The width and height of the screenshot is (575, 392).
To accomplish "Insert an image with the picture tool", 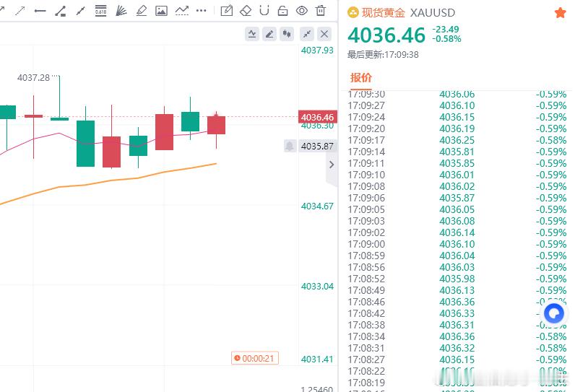I will coord(161,11).
